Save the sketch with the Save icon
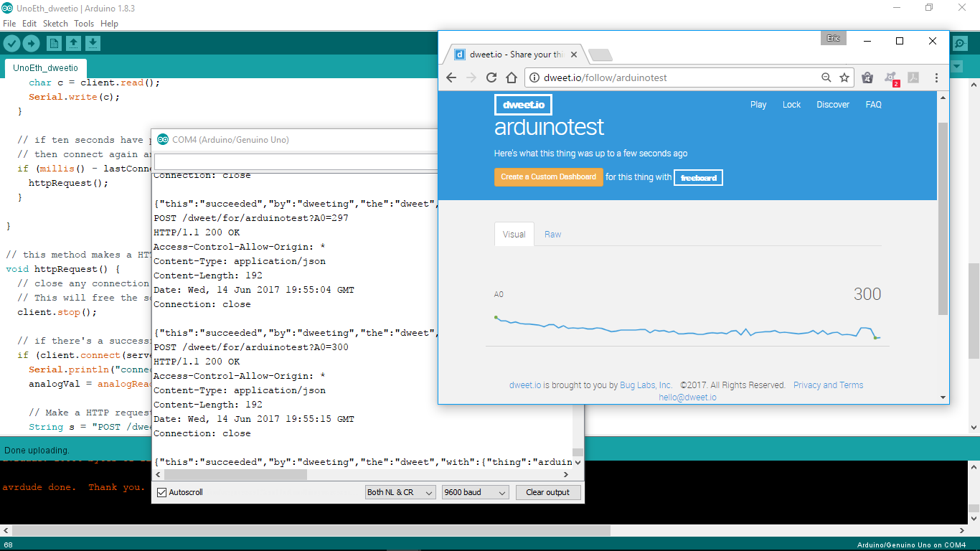This screenshot has width=980, height=551. 93,44
